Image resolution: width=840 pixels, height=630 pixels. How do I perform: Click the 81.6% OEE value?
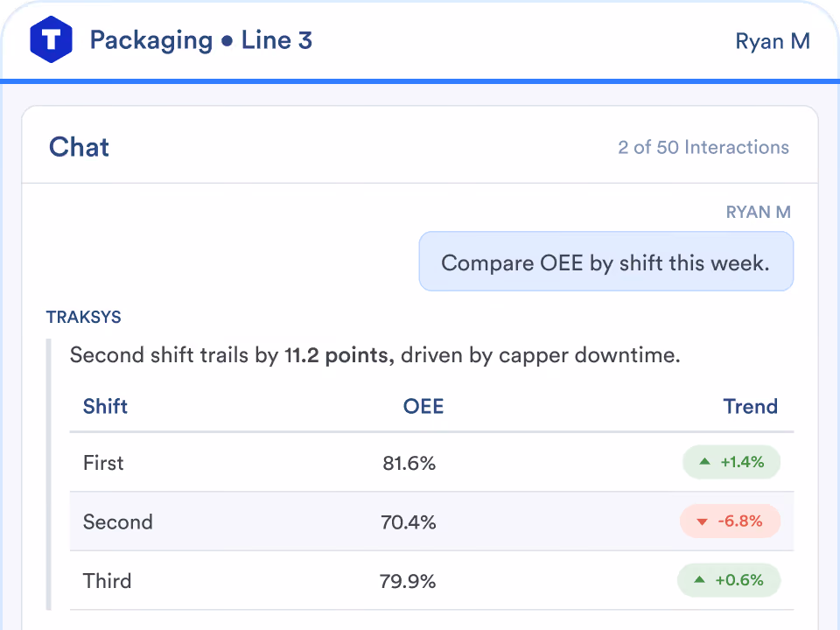coord(409,463)
